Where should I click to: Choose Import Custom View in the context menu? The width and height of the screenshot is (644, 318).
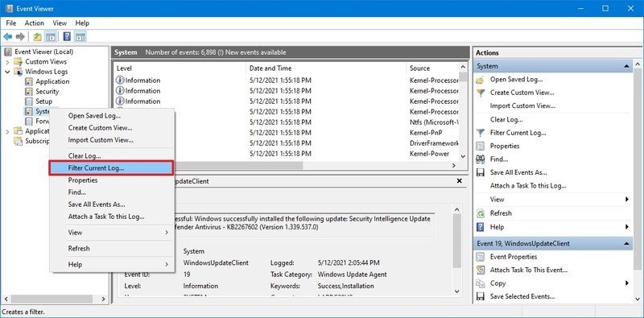[x=112, y=140]
